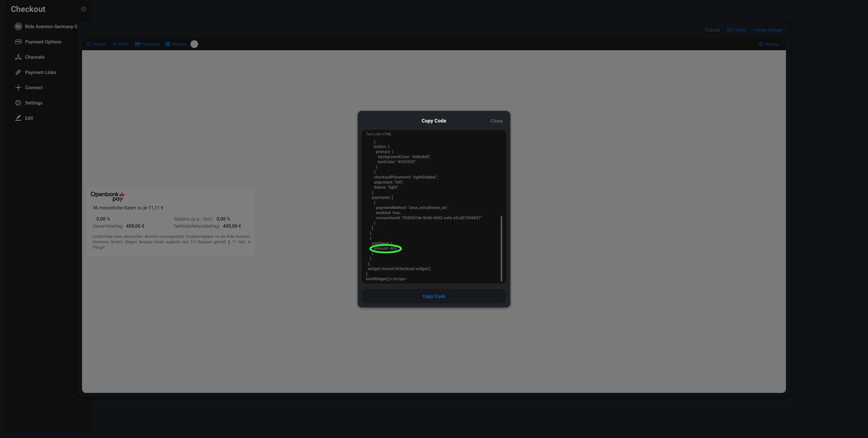This screenshot has width=868, height=438.
Task: Click the code box scrollbar
Action: pyautogui.click(x=501, y=248)
